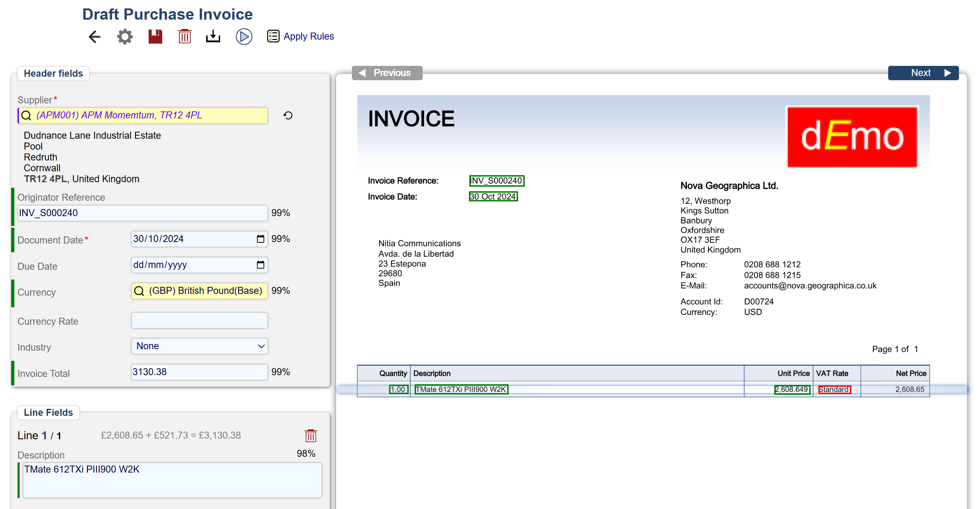Screen dimensions: 980x509
Task: Click the download icon in the toolbar
Action: coord(213,36)
